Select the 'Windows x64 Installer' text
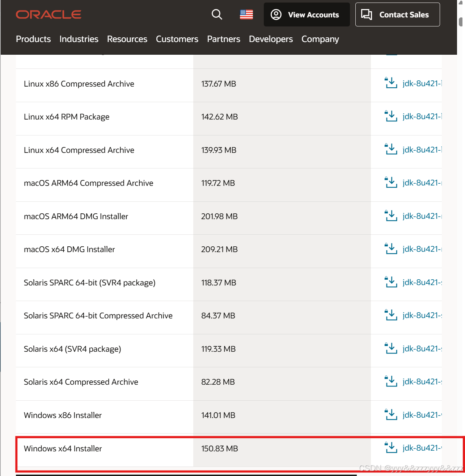The image size is (465, 476). point(63,448)
